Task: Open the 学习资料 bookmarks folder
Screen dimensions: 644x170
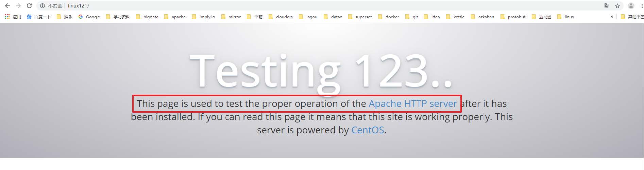Action: click(x=118, y=17)
